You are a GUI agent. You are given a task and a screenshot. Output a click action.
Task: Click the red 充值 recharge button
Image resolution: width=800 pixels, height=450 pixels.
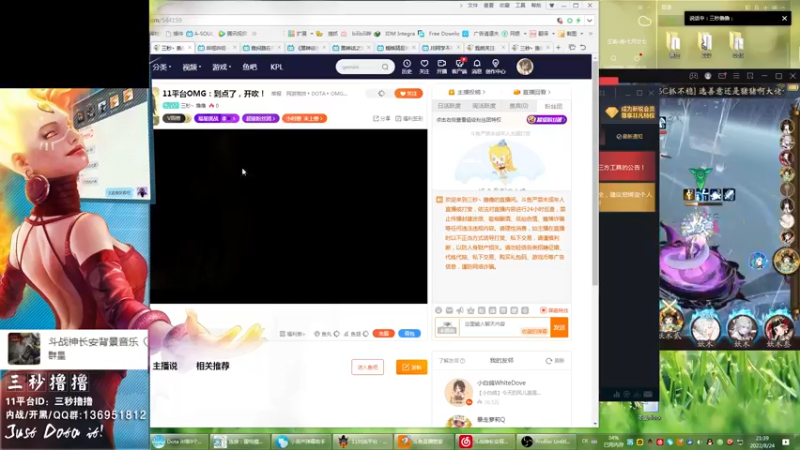click(384, 333)
